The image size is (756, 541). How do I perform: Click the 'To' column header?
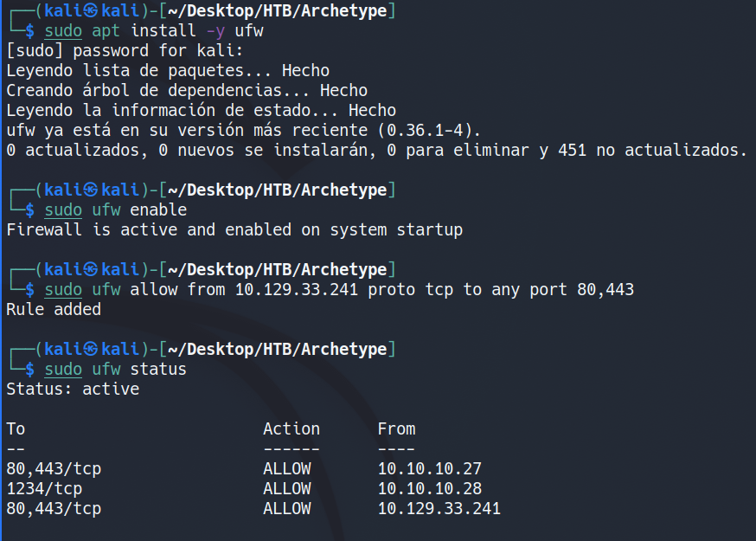16,428
